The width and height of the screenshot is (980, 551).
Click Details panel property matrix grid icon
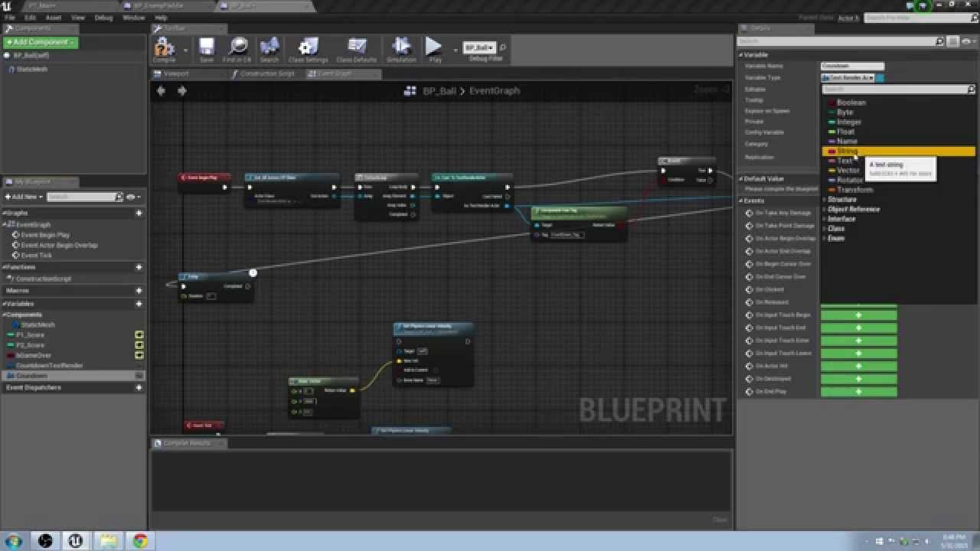click(952, 41)
